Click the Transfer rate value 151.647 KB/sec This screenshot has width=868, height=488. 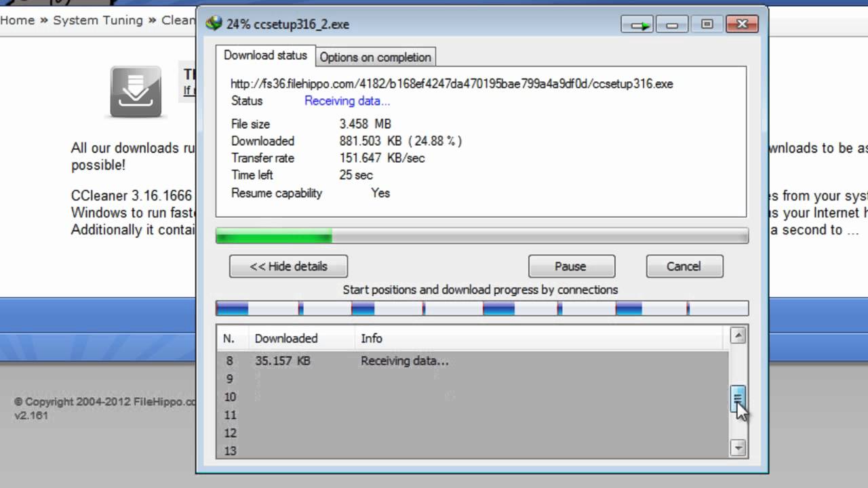(382, 158)
